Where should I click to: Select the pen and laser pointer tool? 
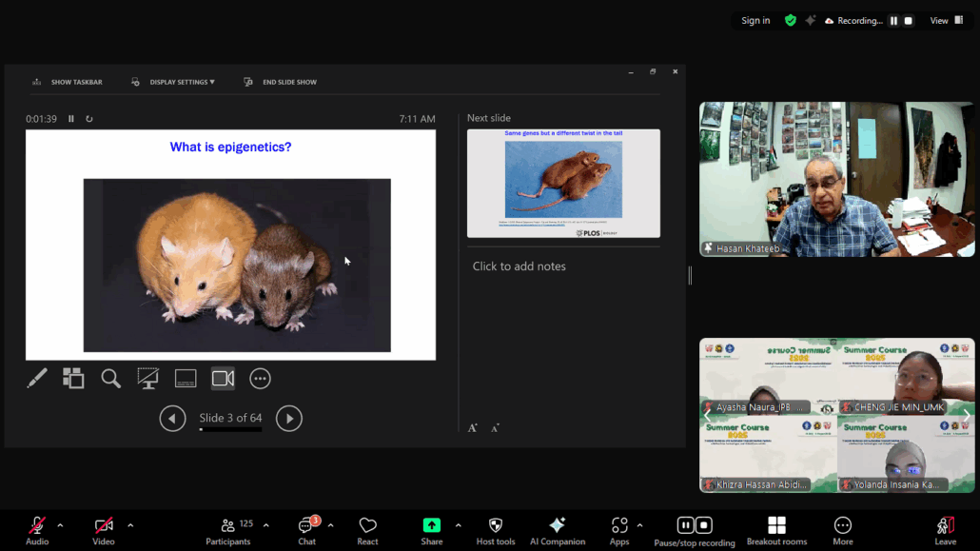click(x=37, y=379)
